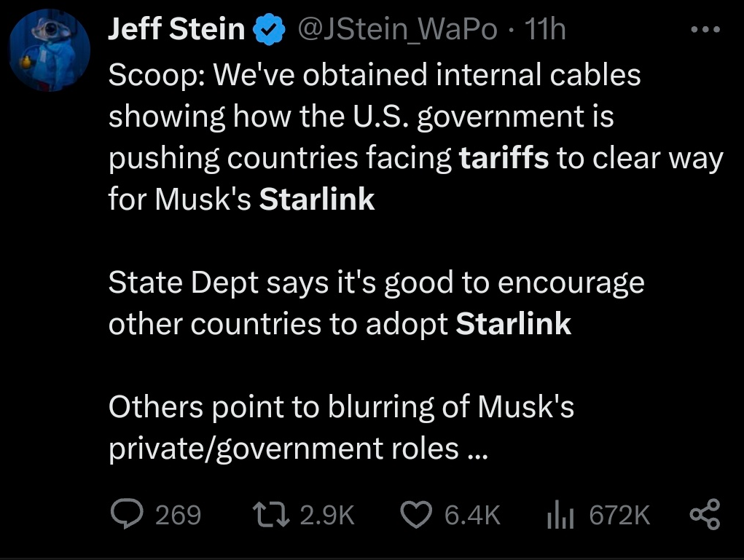Click the "Others point to blurring" paragraph
Image resolution: width=744 pixels, height=560 pixels.
341,427
